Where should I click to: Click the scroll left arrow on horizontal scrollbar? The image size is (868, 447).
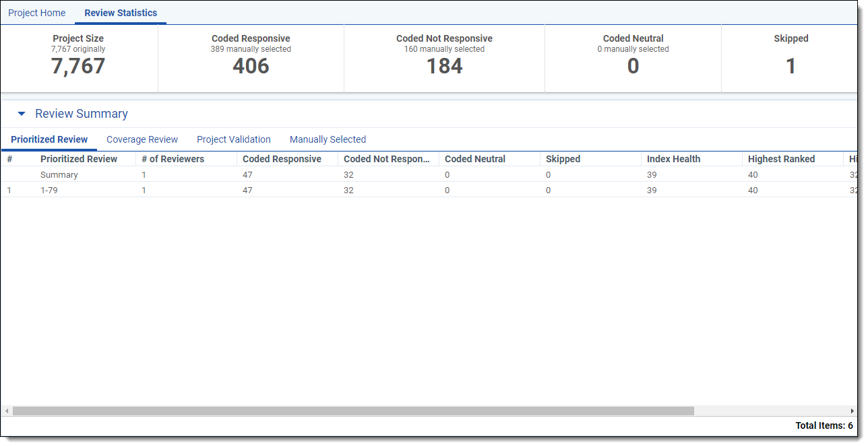point(7,411)
